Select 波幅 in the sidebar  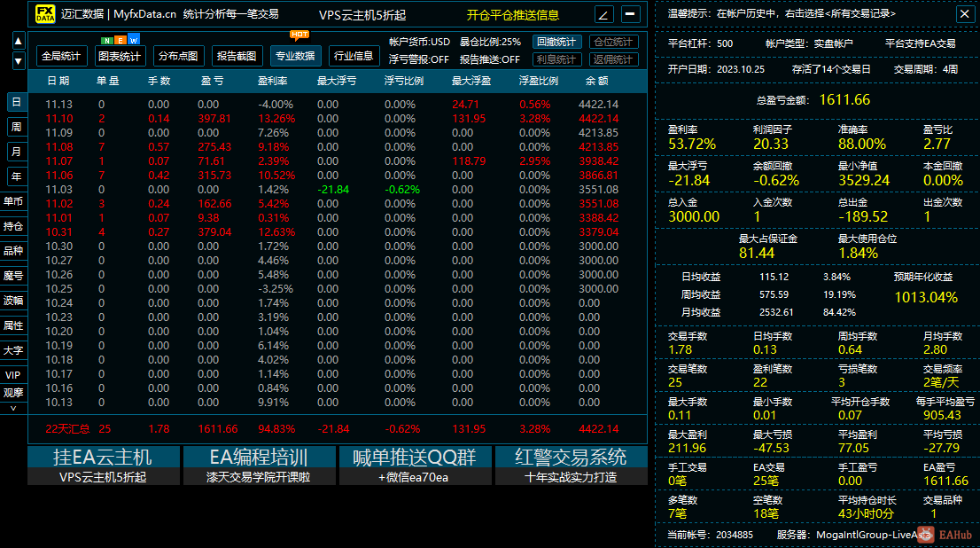(x=13, y=301)
